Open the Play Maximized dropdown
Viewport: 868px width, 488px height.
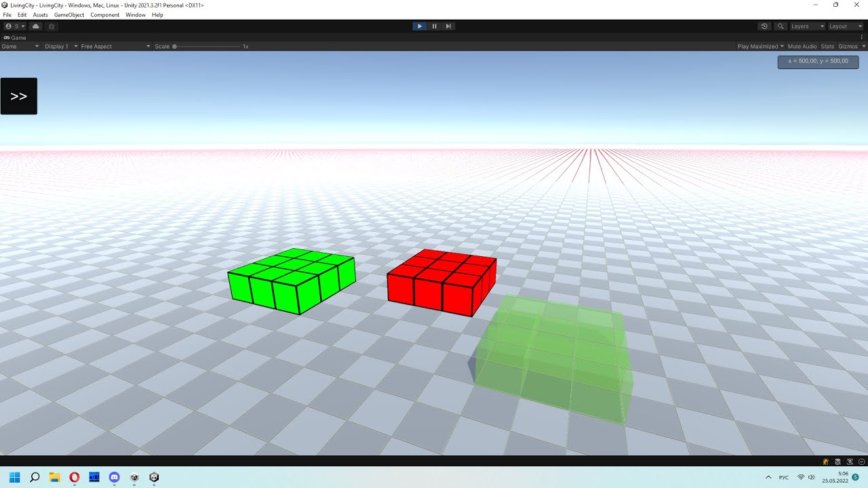pyautogui.click(x=760, y=47)
